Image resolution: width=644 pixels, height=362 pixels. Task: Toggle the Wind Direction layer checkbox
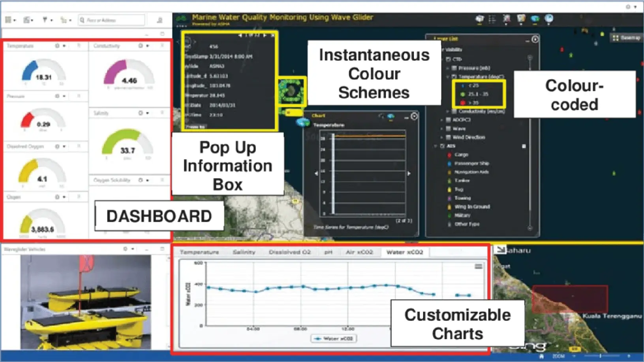(x=448, y=137)
